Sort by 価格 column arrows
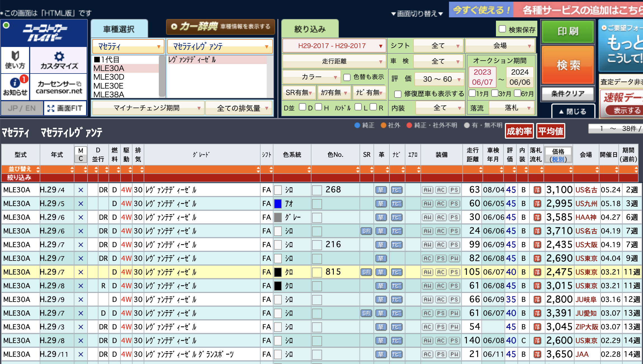Screen dimensions: 643x364 point(570,169)
